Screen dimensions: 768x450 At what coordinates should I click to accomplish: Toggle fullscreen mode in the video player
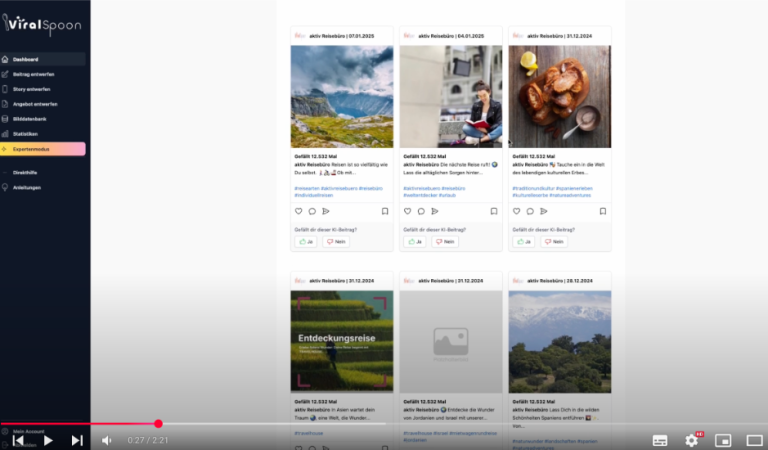(x=754, y=440)
